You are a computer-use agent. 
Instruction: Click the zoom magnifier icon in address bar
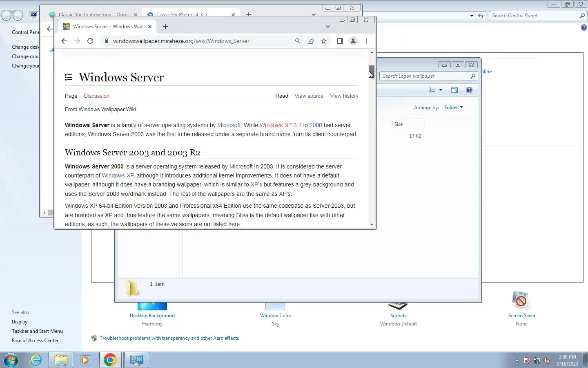[x=298, y=41]
